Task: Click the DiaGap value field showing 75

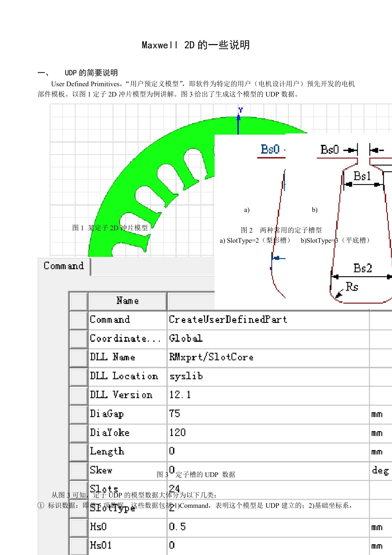Action: (x=267, y=414)
